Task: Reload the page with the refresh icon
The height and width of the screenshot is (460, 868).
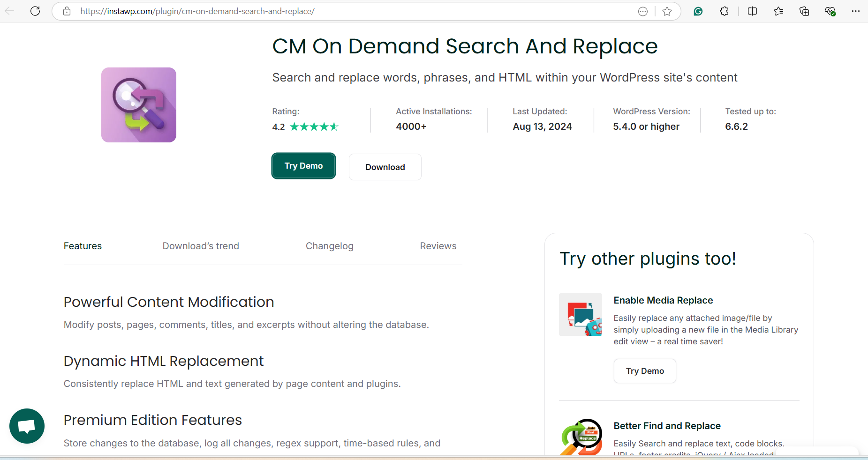Action: tap(35, 11)
